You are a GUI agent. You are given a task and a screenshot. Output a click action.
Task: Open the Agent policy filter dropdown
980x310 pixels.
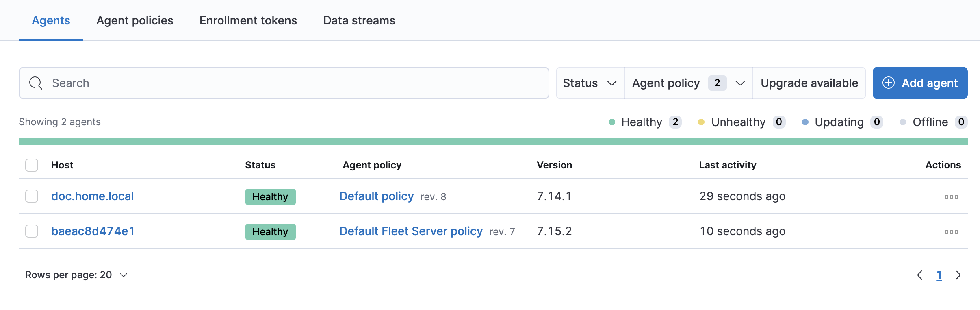point(688,83)
